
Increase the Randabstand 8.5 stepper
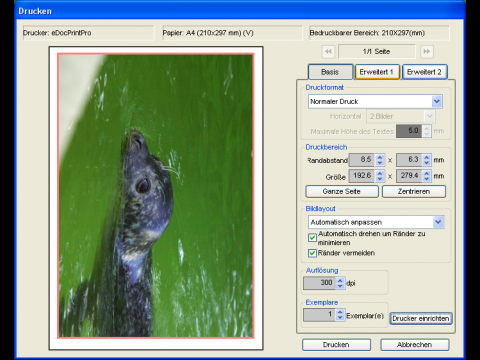point(380,157)
